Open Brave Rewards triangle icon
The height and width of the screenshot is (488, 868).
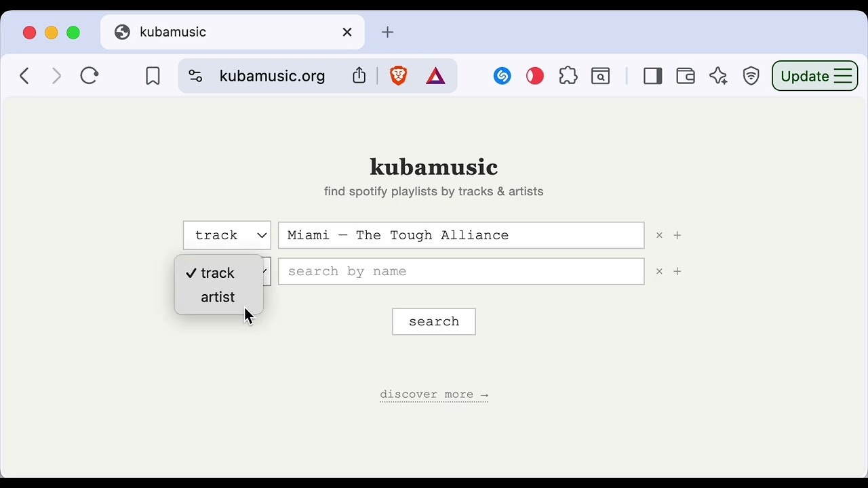(435, 76)
